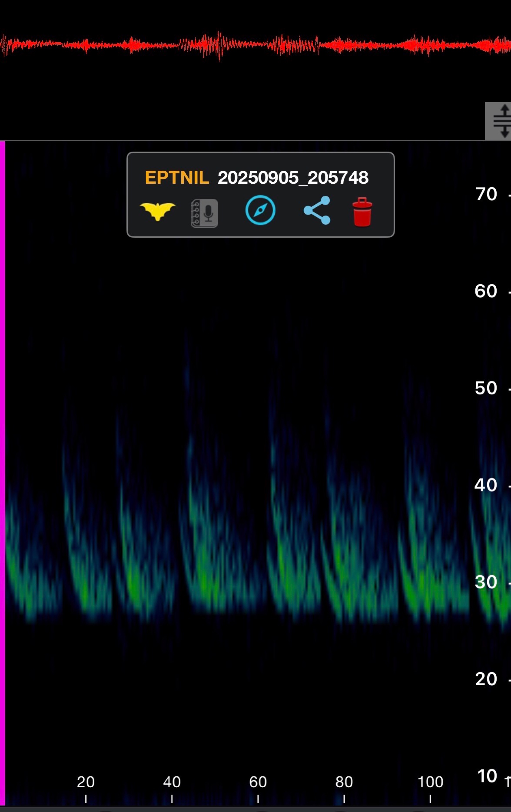The height and width of the screenshot is (812, 511).
Task: Click the 80 ms time axis marker
Action: coord(344,782)
